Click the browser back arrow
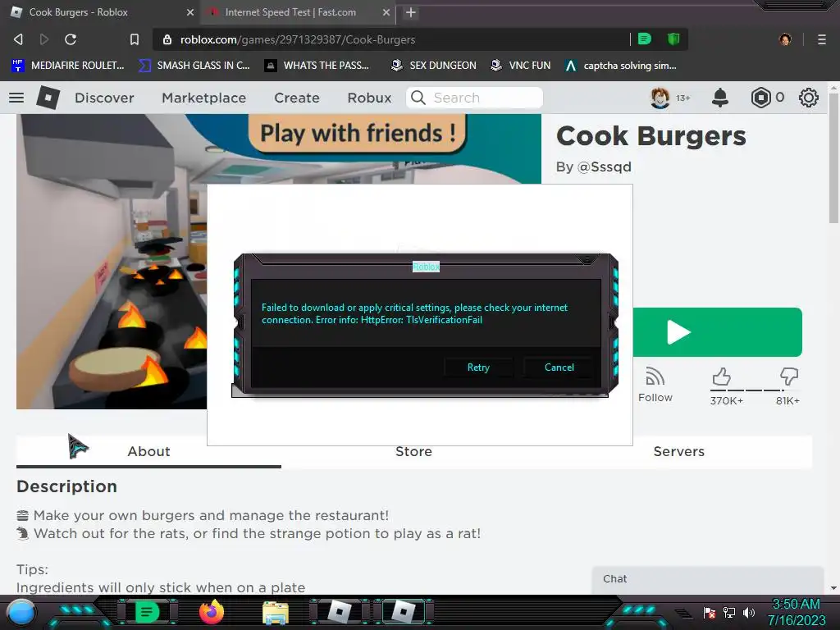 click(18, 39)
